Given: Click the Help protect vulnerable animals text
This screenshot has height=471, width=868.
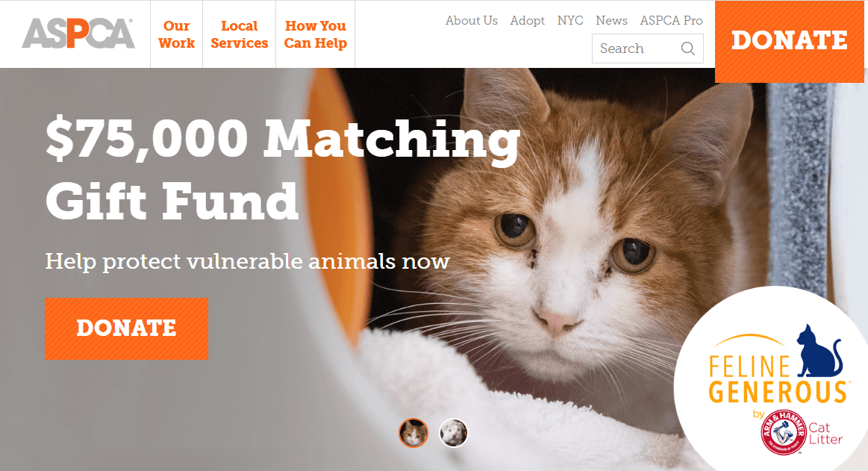Looking at the screenshot, I should [247, 261].
